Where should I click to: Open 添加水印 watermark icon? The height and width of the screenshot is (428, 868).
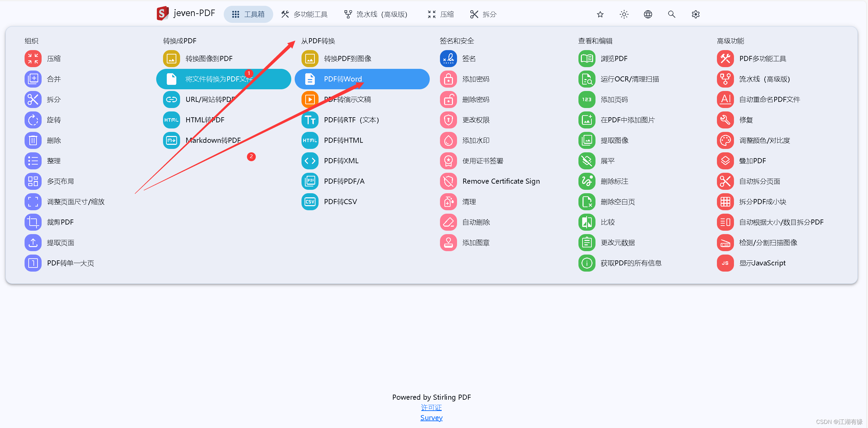pyautogui.click(x=448, y=140)
